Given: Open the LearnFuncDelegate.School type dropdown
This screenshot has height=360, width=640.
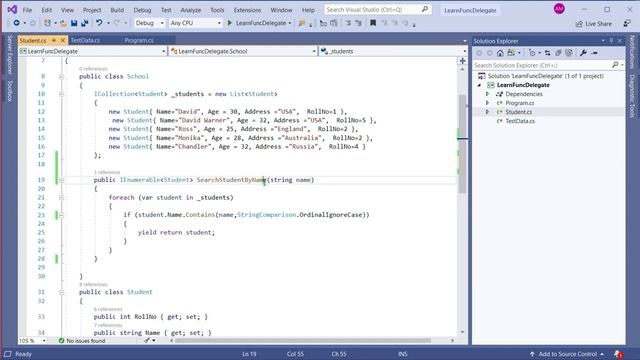Looking at the screenshot, I should tap(243, 51).
